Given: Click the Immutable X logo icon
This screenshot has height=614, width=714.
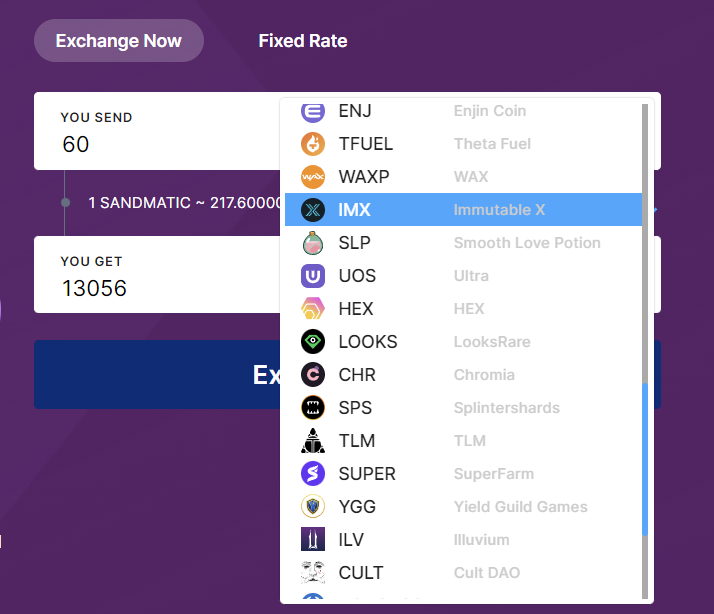Looking at the screenshot, I should click(x=313, y=210).
